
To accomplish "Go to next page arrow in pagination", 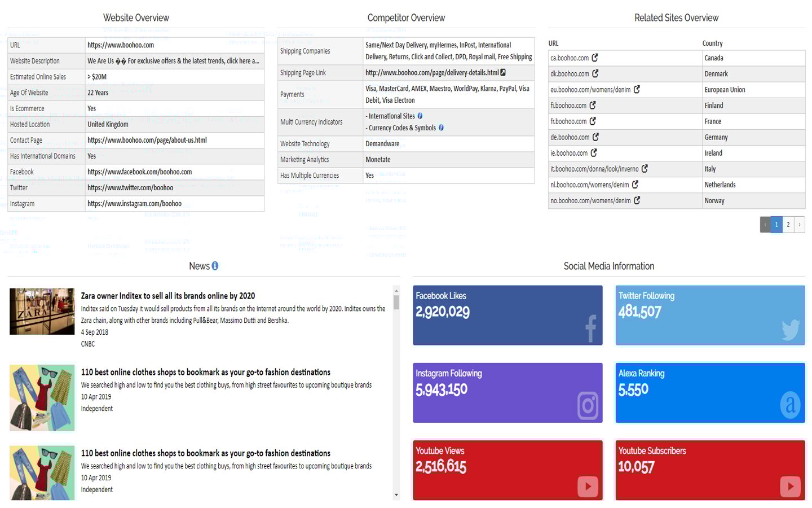I will pos(799,224).
